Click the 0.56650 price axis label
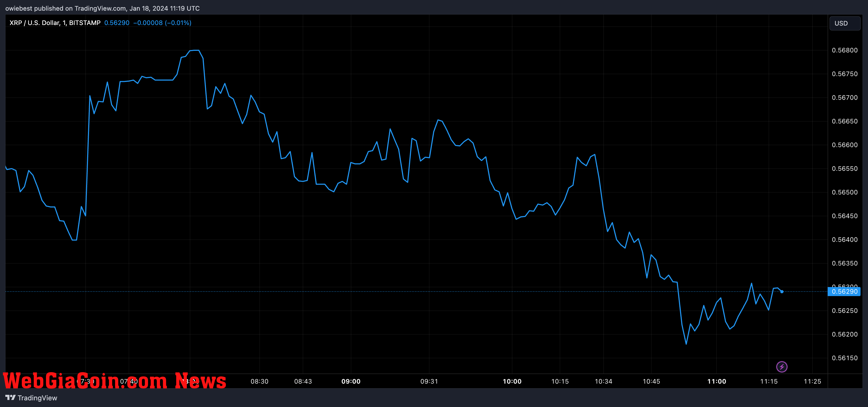The height and width of the screenshot is (407, 868). [x=845, y=121]
